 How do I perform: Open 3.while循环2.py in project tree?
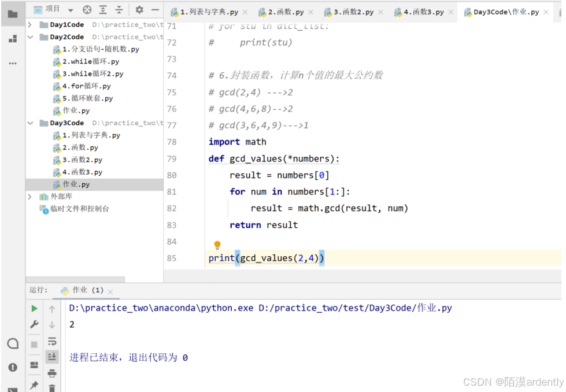[88, 73]
